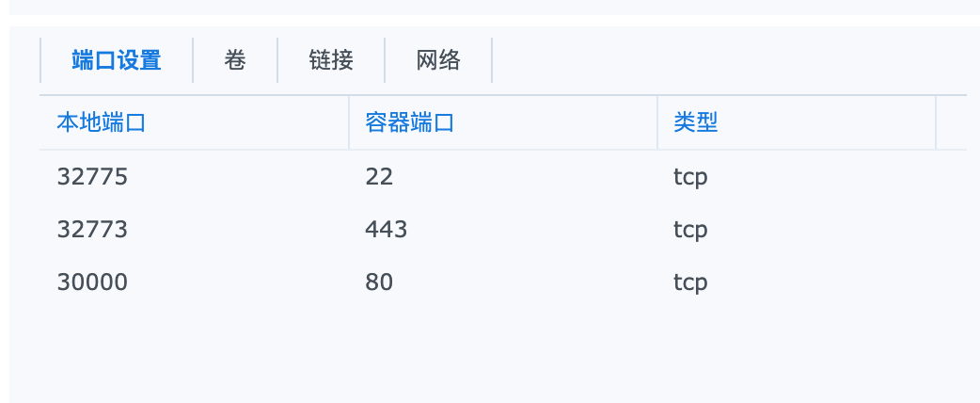Click the 容器端口 column header
The image size is (980, 403).
[x=410, y=122]
